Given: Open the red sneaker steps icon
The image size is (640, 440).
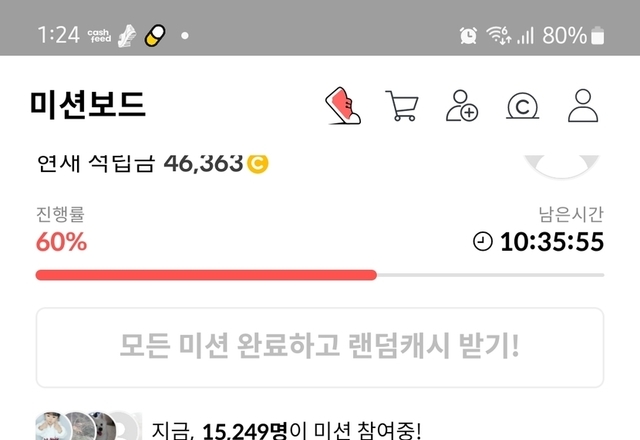Looking at the screenshot, I should pos(343,105).
